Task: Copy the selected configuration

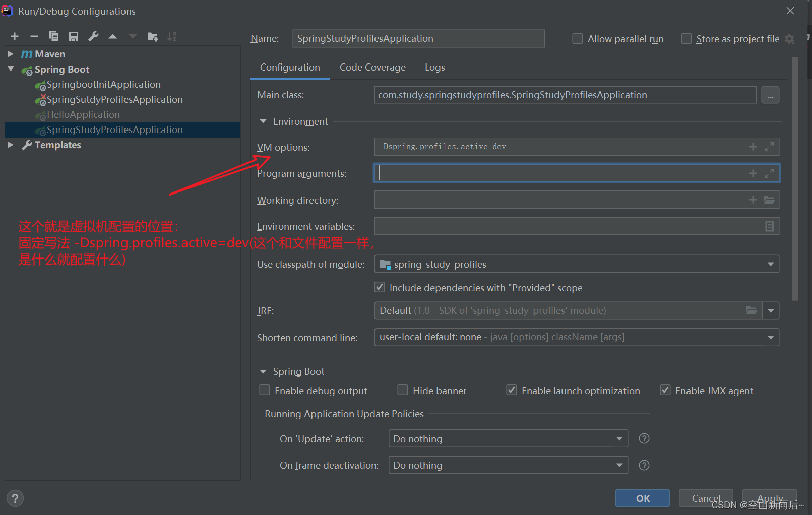Action: 54,36
